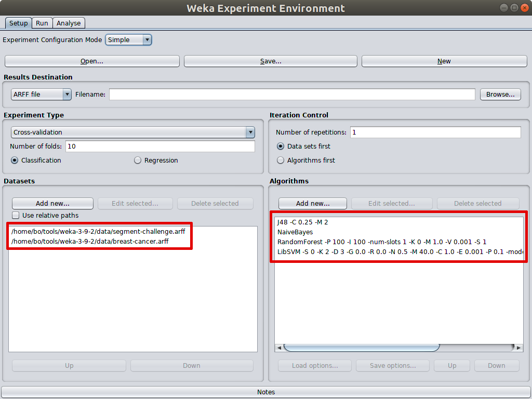The image size is (532, 399).
Task: Focus the Filename input field
Action: 292,95
